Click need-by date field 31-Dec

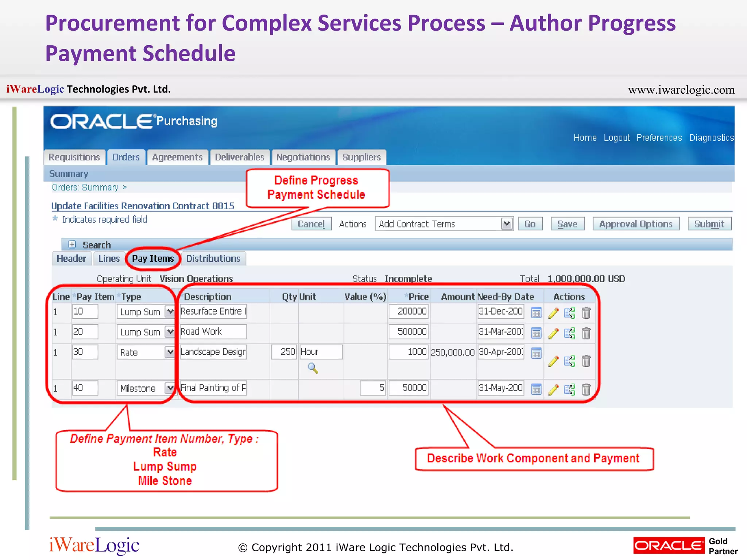(501, 311)
